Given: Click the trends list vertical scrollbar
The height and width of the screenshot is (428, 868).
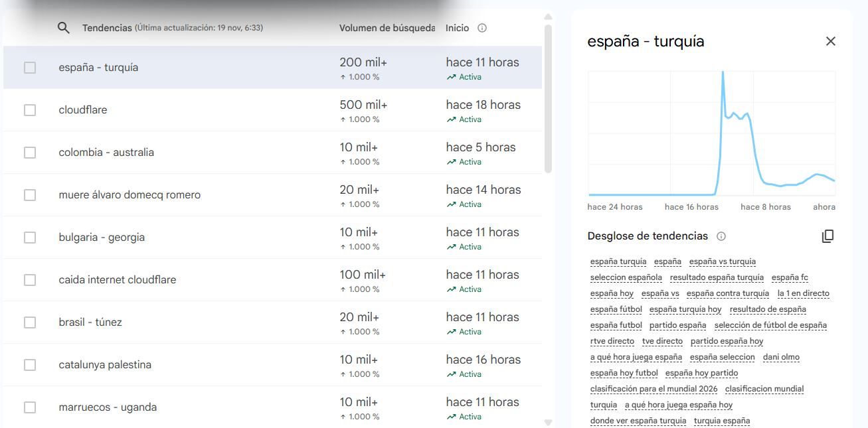Looking at the screenshot, I should (548, 100).
